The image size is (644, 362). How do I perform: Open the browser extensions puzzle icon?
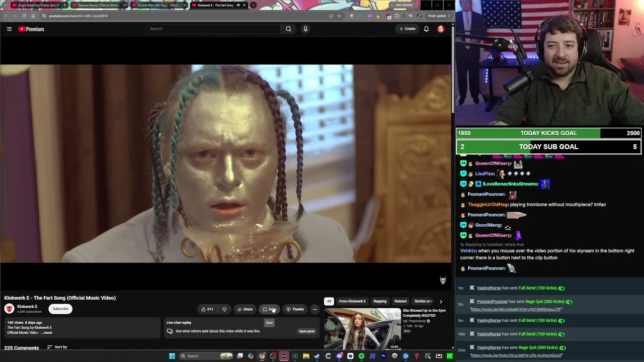pyautogui.click(x=397, y=16)
